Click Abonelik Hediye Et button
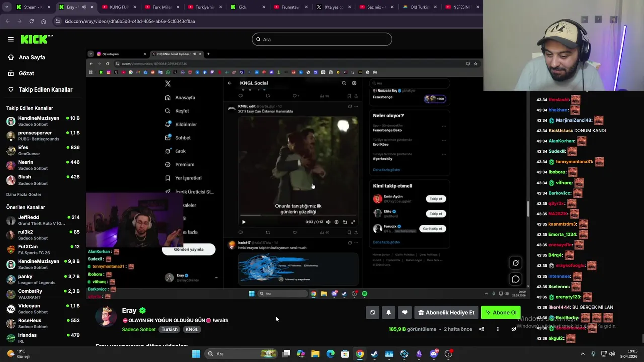The image size is (644, 362). [x=446, y=312]
